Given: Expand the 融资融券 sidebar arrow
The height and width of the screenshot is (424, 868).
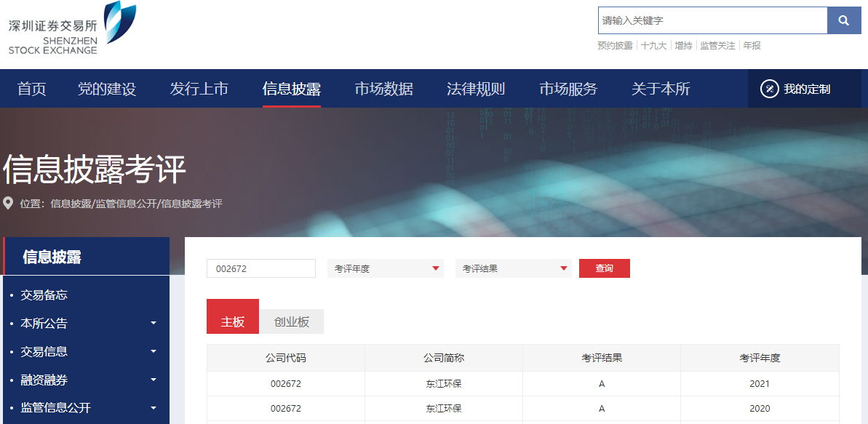Looking at the screenshot, I should point(154,380).
